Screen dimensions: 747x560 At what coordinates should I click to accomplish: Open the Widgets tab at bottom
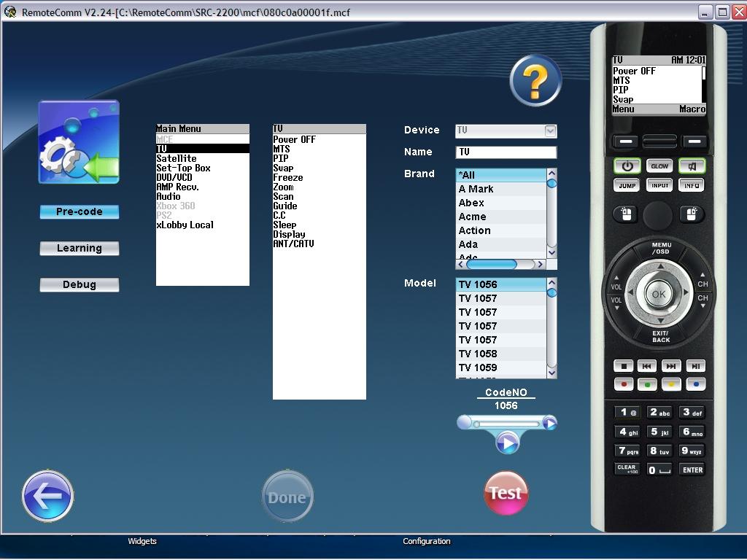click(142, 542)
